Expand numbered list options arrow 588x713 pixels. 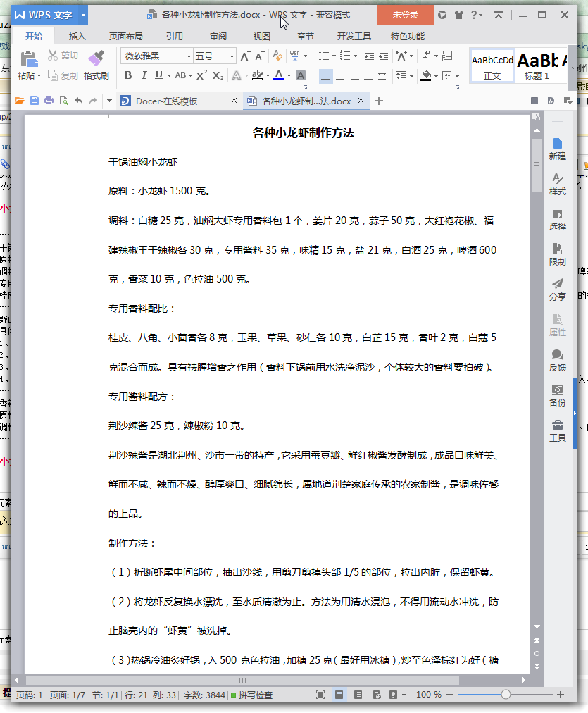point(356,56)
